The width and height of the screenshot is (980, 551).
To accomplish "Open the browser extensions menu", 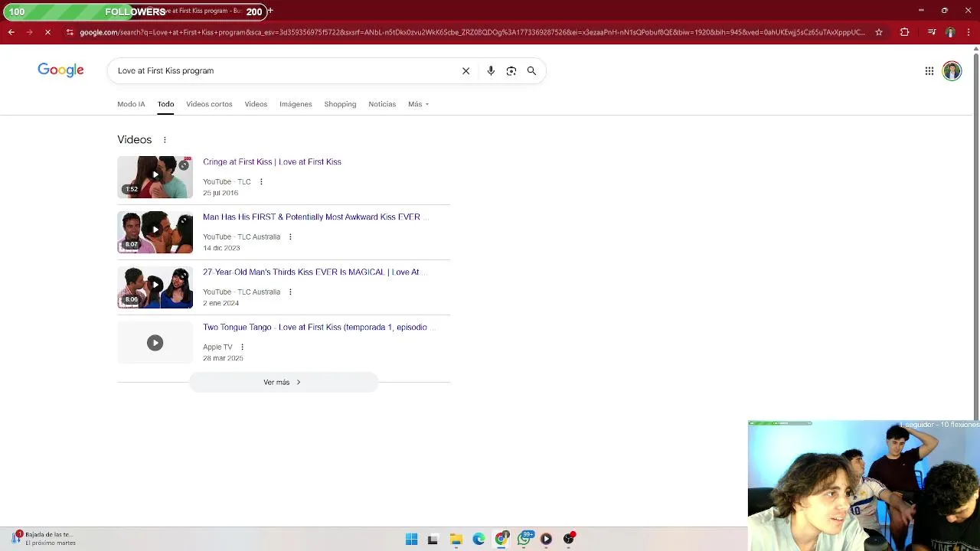I will click(904, 32).
